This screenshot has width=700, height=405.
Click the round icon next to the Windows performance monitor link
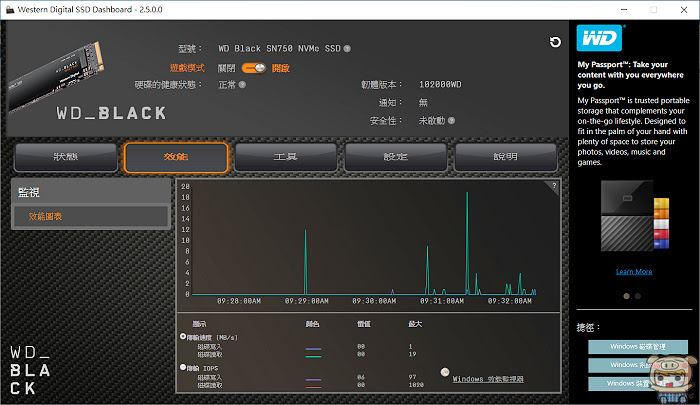point(445,372)
